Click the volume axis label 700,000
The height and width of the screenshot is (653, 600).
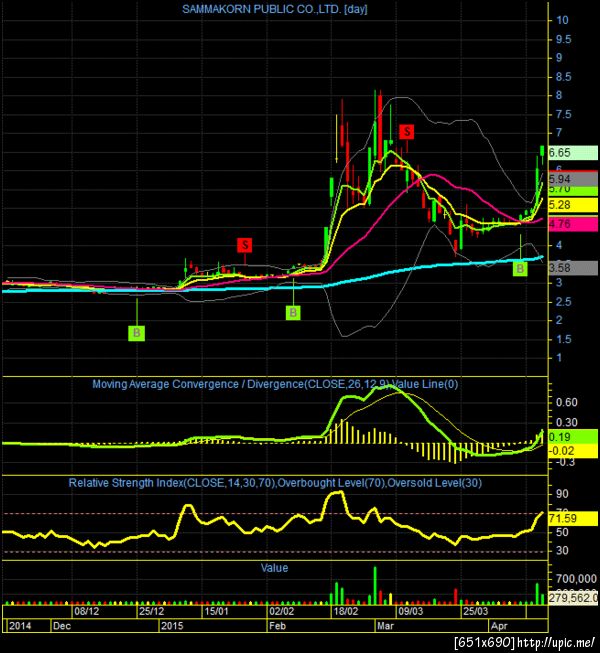(x=576, y=579)
